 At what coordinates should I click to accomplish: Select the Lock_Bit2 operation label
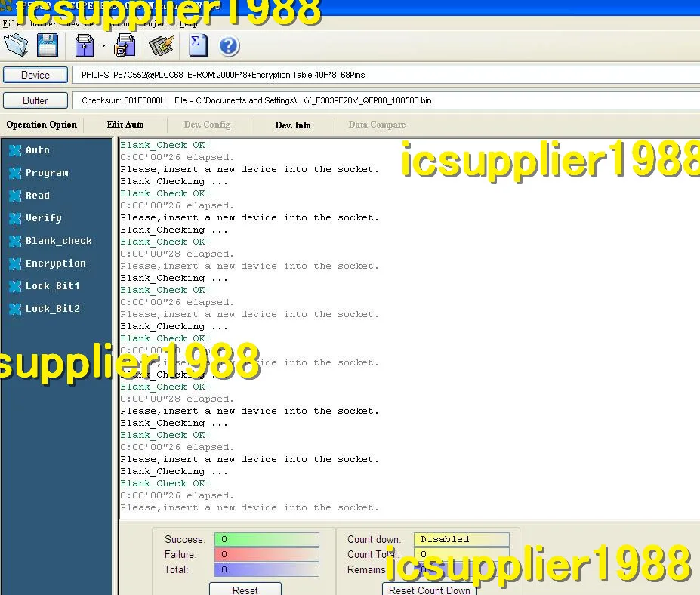[53, 308]
